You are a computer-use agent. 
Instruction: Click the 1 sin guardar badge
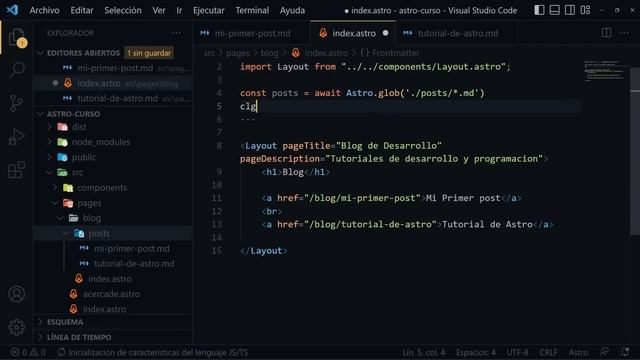(x=149, y=53)
